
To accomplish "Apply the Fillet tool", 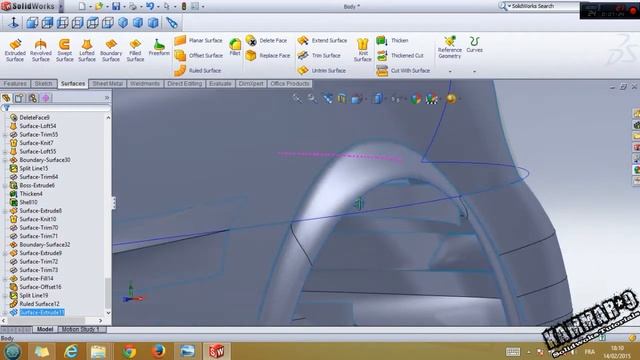I will (x=235, y=47).
